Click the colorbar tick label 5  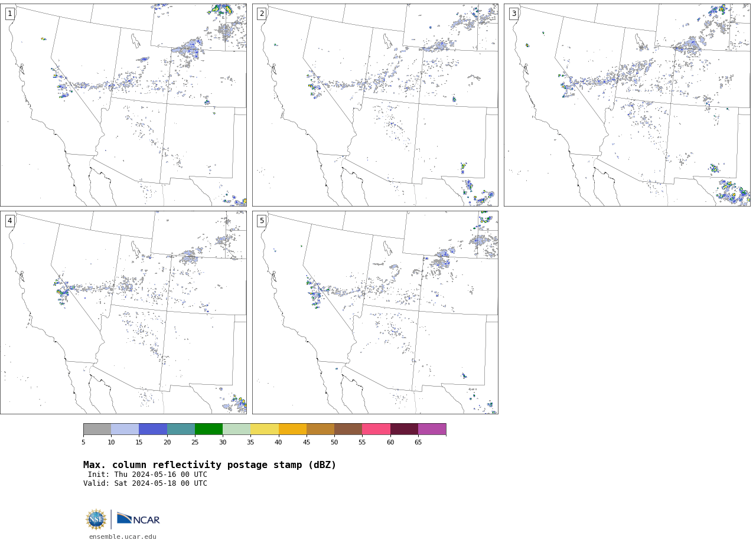coord(83,442)
